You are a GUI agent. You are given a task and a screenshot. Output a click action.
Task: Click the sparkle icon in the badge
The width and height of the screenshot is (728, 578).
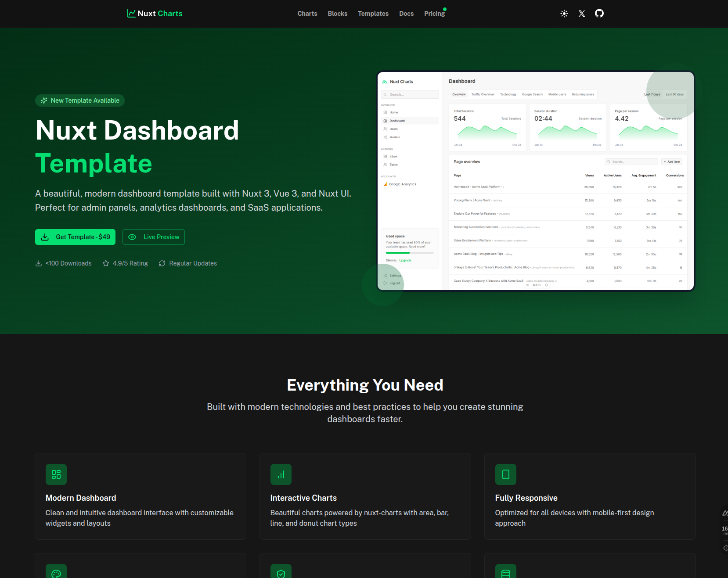[x=44, y=101]
